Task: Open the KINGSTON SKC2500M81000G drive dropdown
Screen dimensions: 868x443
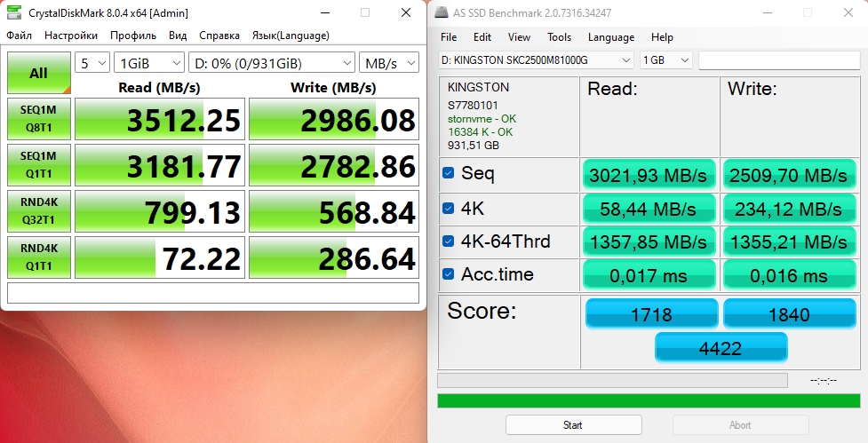Action: (x=536, y=59)
